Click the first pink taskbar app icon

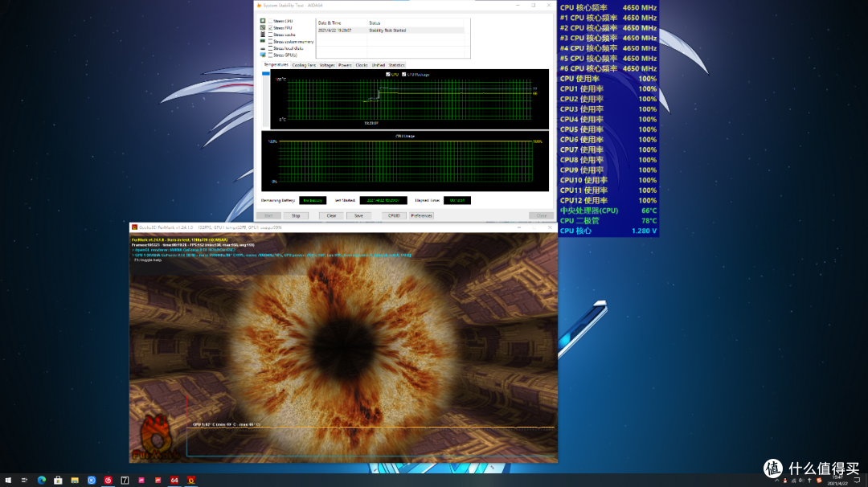141,481
